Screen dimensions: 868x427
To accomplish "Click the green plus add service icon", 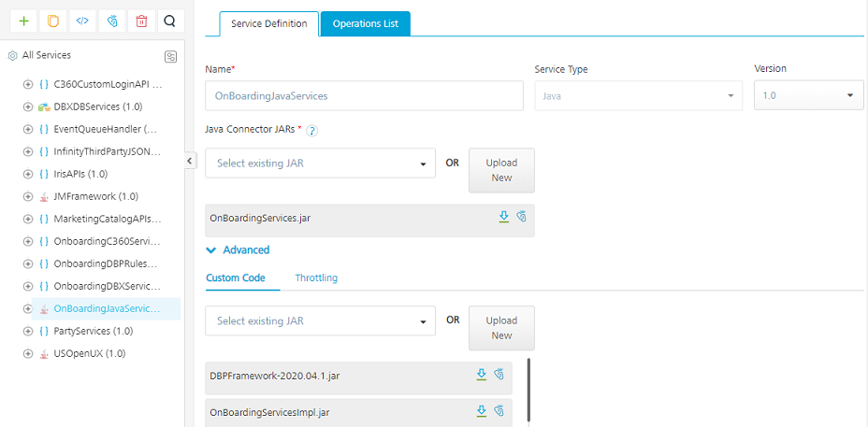I will [x=23, y=21].
